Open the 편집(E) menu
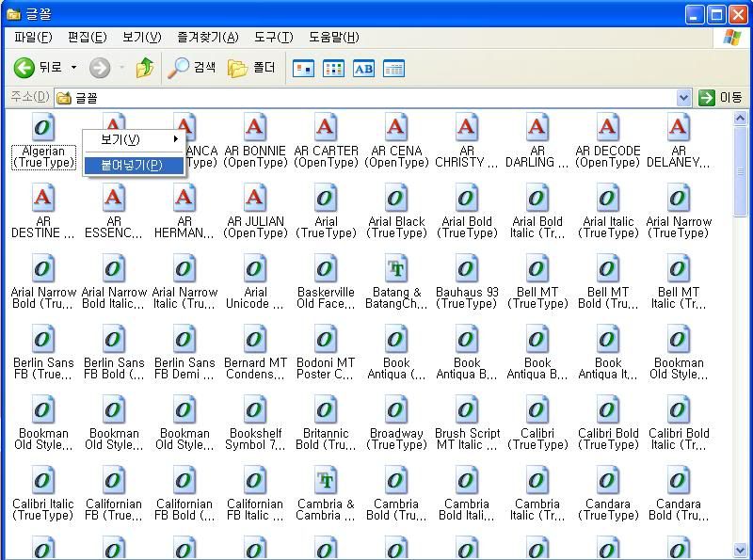Image resolution: width=753 pixels, height=560 pixels. click(87, 38)
